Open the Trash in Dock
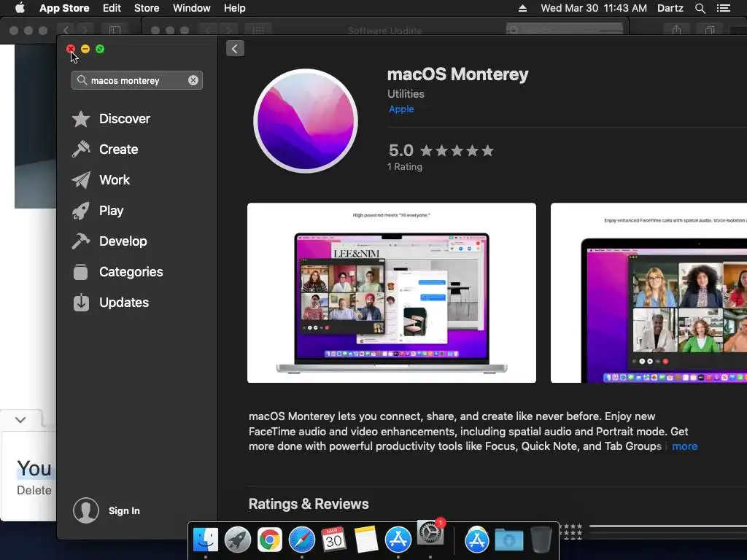The width and height of the screenshot is (747, 560). click(x=541, y=540)
